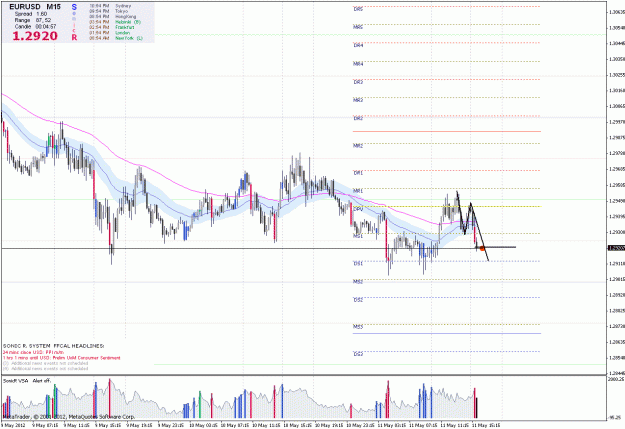
Task: Click the Sonic R System FFCal Headlines title
Action: [x=53, y=346]
